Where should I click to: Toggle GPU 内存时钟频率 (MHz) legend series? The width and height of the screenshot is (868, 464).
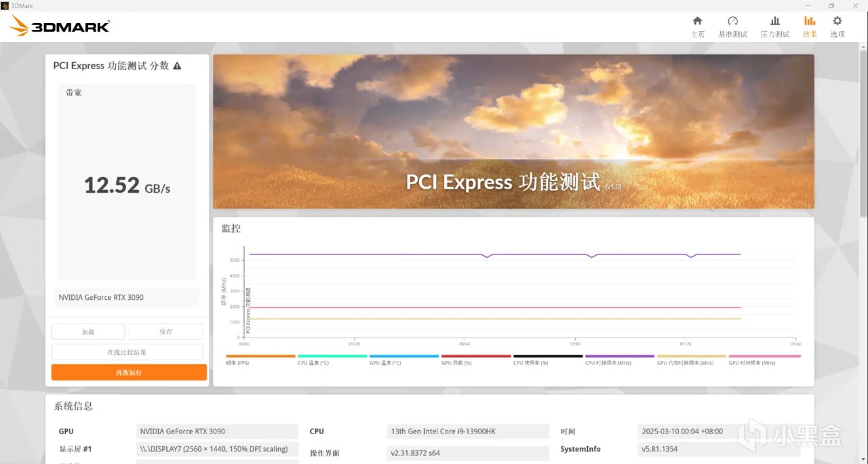pyautogui.click(x=692, y=360)
